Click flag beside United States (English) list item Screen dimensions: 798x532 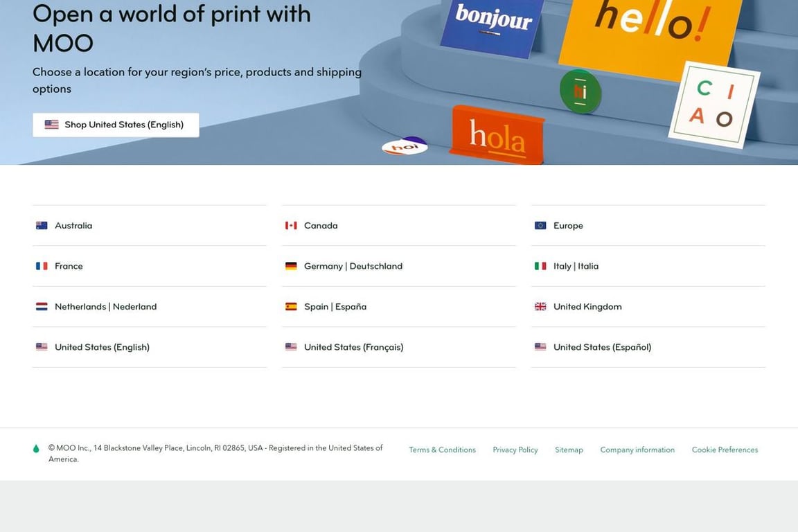tap(42, 347)
